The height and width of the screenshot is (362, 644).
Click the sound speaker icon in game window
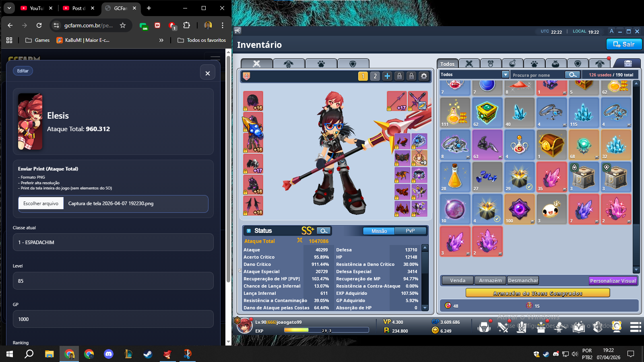(237, 31)
